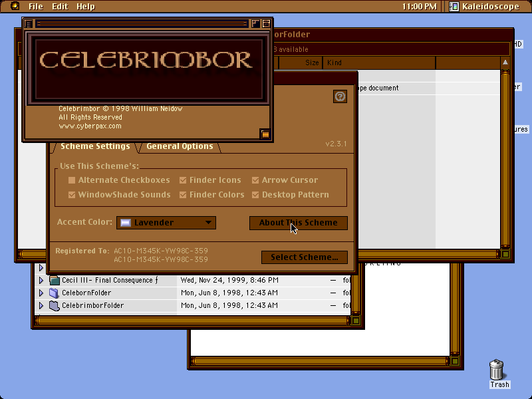Click the Celebrimbor about window close box

tap(29, 24)
